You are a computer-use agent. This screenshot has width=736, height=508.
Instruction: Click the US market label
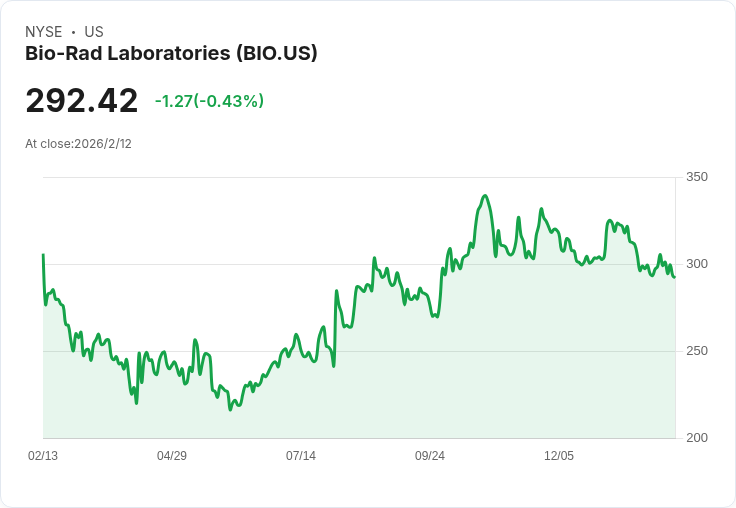tap(94, 32)
